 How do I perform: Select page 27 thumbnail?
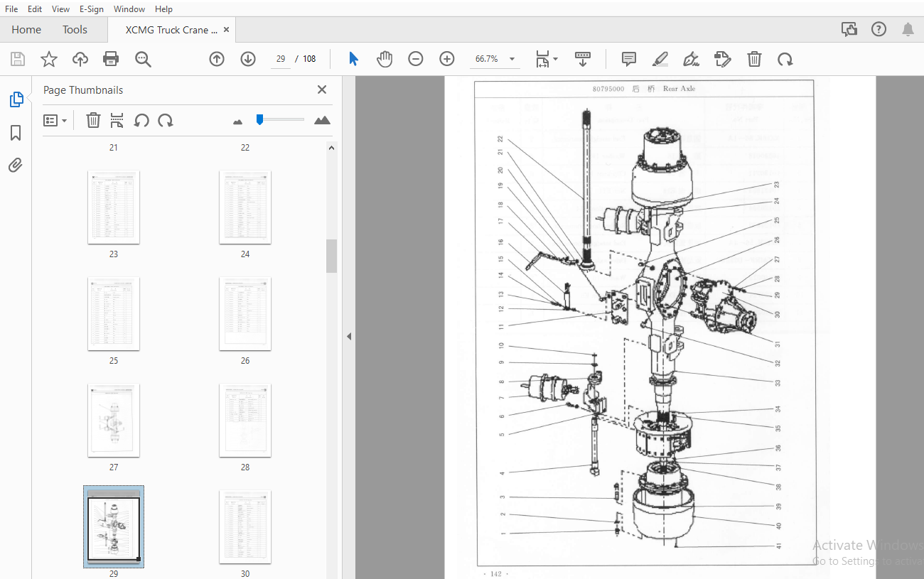[114, 420]
